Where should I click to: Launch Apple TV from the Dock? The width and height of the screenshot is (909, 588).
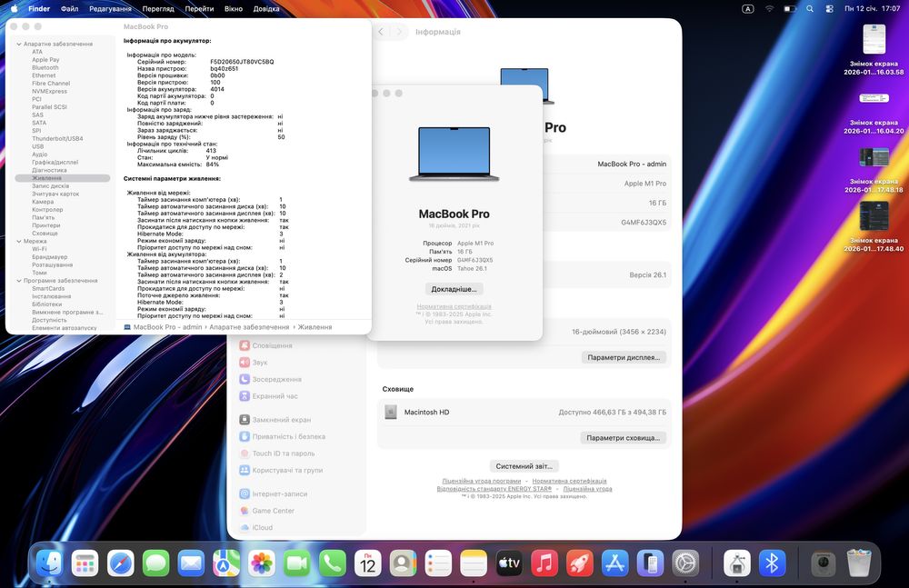point(509,563)
